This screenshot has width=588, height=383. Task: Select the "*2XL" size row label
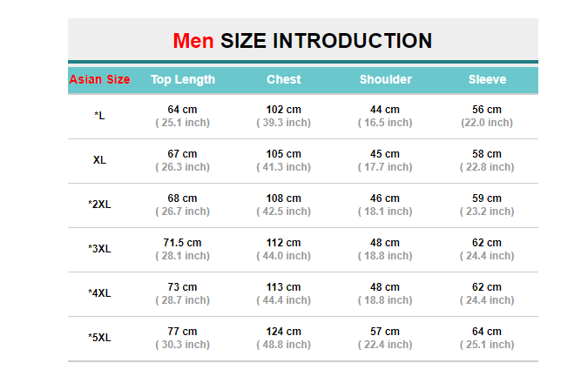pyautogui.click(x=99, y=205)
